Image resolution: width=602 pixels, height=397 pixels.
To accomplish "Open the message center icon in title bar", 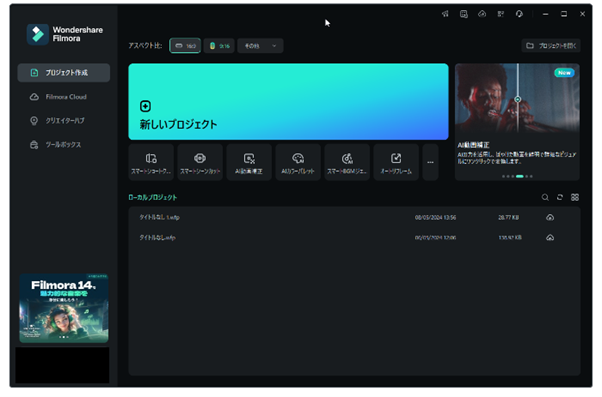I will click(x=464, y=14).
